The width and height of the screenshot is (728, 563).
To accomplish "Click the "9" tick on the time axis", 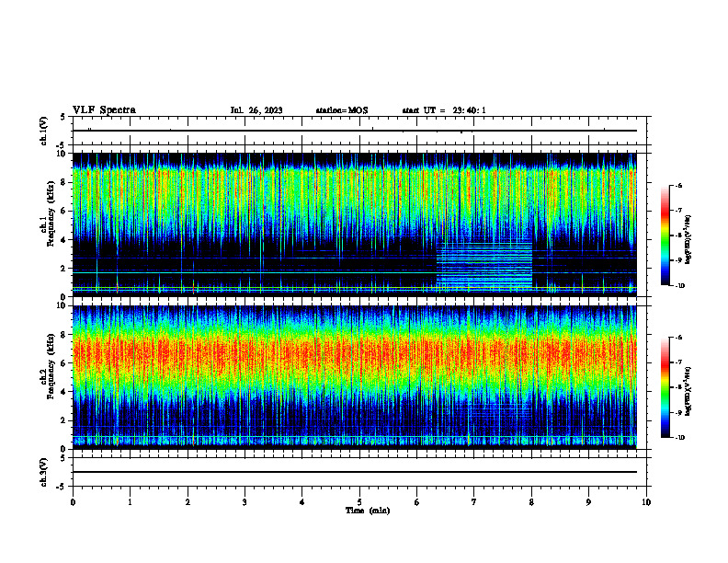I will click(x=588, y=502).
